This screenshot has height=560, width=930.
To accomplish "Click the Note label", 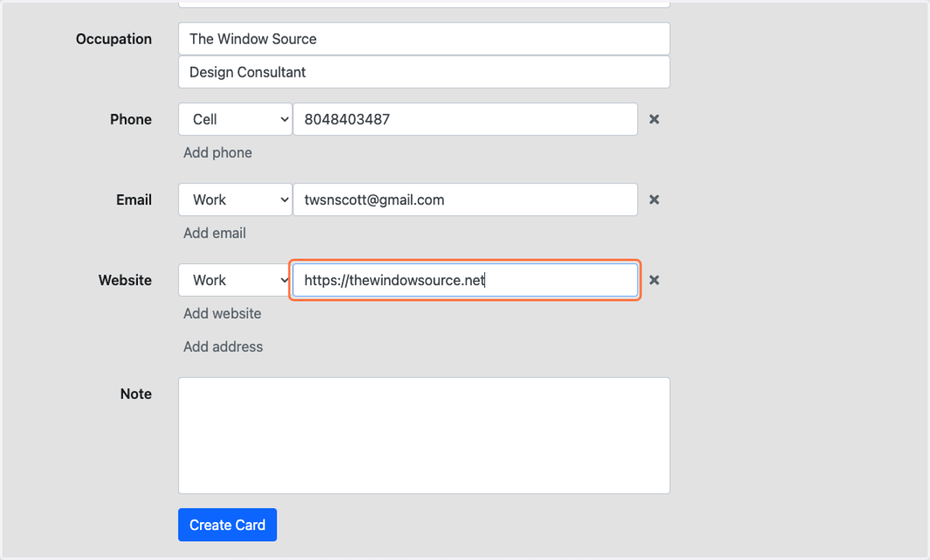I will coord(136,394).
